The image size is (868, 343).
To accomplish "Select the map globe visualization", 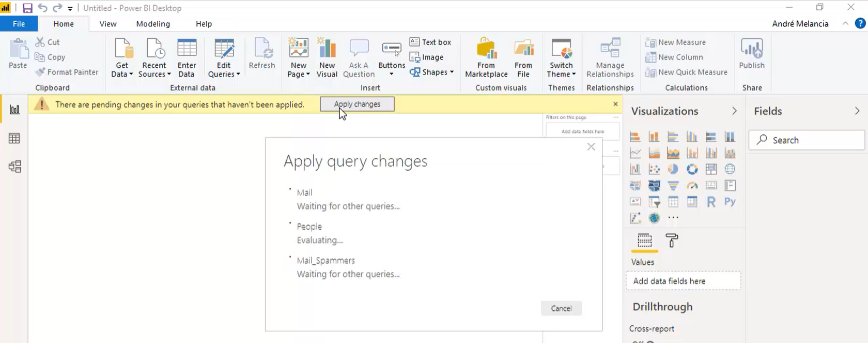I will (x=730, y=169).
